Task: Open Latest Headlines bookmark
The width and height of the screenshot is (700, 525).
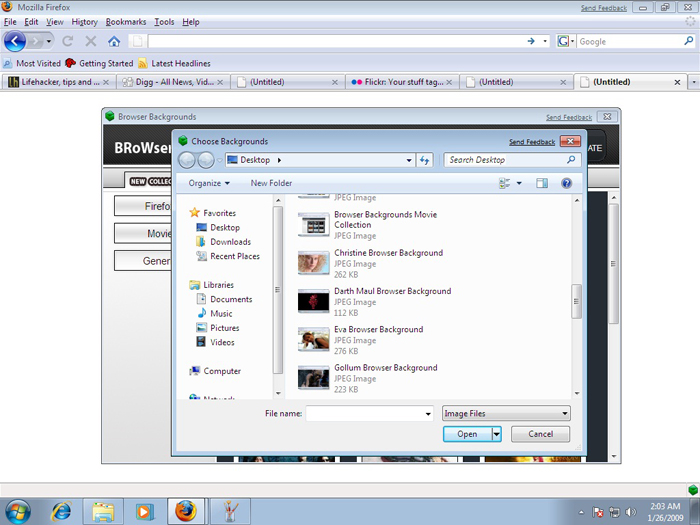Action: (175, 63)
